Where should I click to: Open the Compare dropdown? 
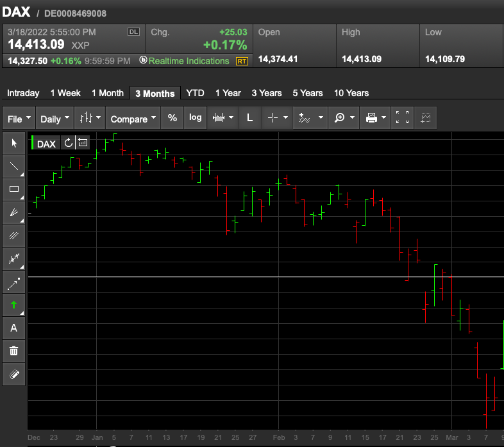(133, 119)
